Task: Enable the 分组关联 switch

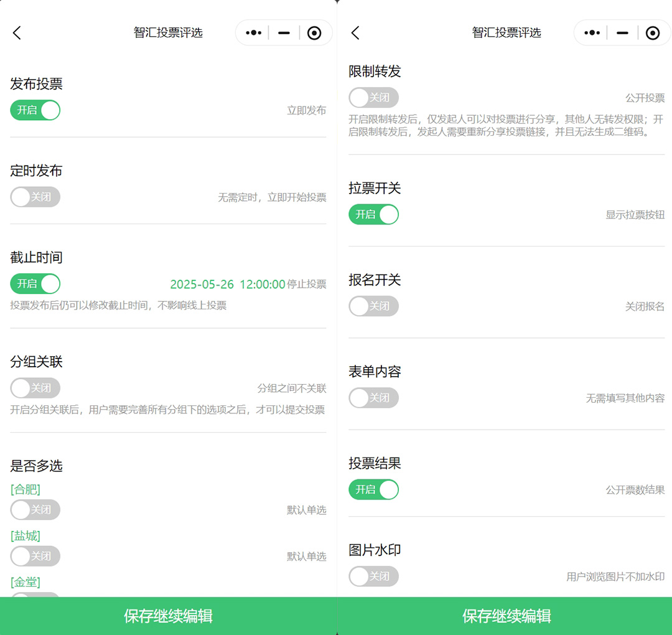Action: pyautogui.click(x=35, y=388)
